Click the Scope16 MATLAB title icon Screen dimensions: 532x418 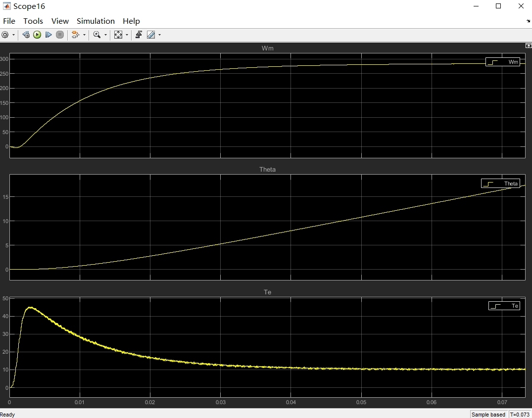(7, 6)
